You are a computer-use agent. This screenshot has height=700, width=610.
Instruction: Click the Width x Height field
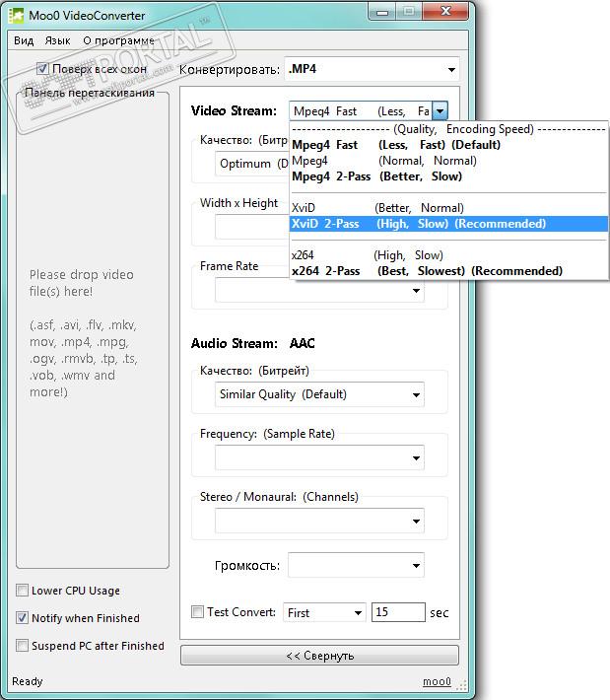252,227
